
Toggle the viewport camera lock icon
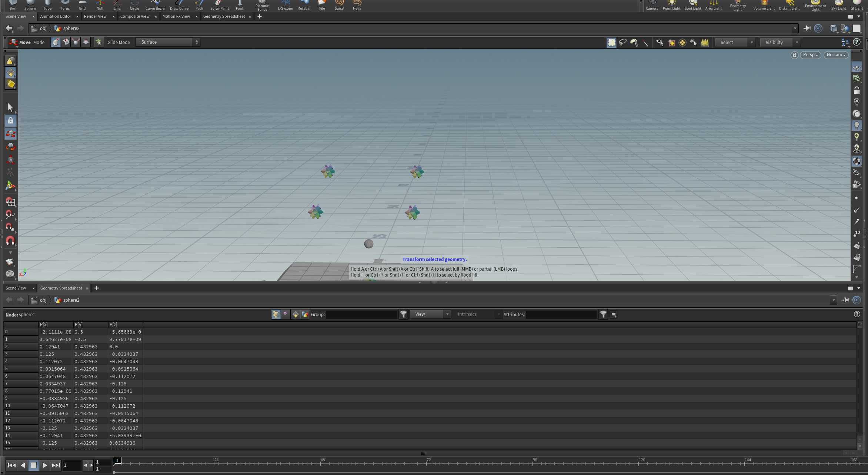click(794, 55)
